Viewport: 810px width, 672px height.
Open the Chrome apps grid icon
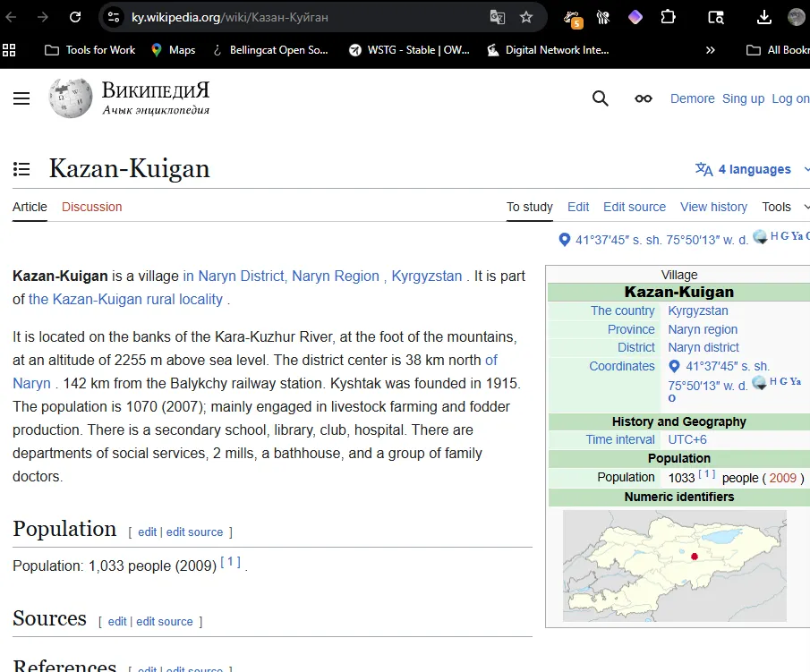9,50
